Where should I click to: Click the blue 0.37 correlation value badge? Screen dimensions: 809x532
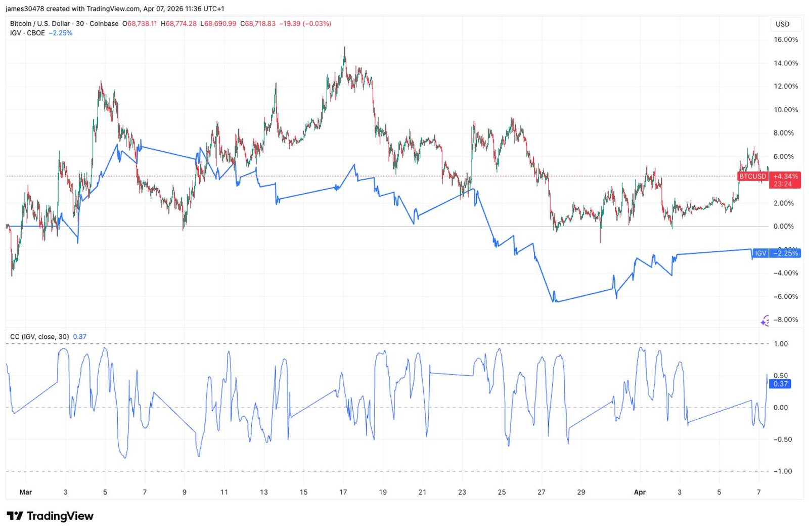780,384
